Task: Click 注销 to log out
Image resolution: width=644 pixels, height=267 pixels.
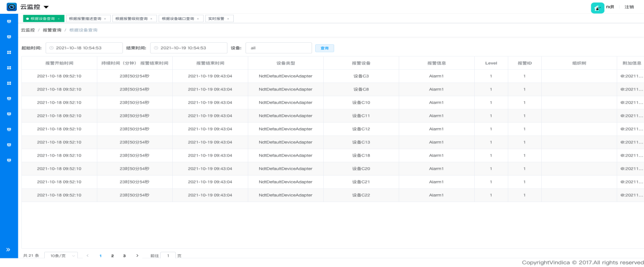Action: pyautogui.click(x=629, y=7)
